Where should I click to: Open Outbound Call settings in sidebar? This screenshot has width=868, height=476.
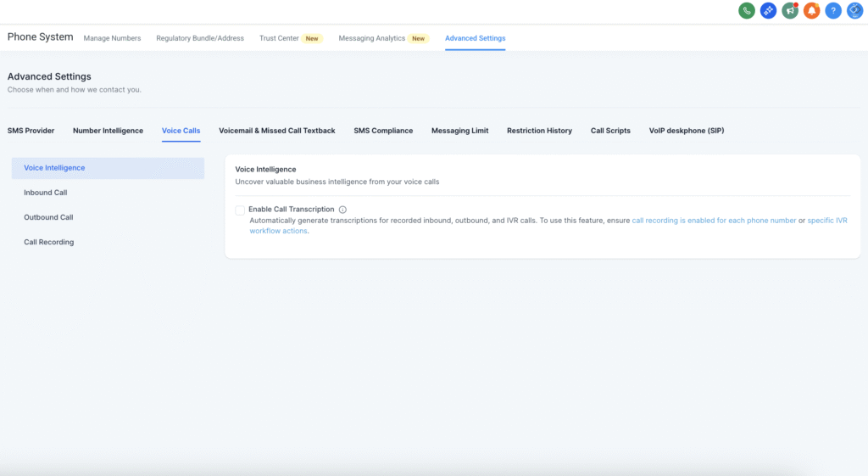[x=48, y=217]
